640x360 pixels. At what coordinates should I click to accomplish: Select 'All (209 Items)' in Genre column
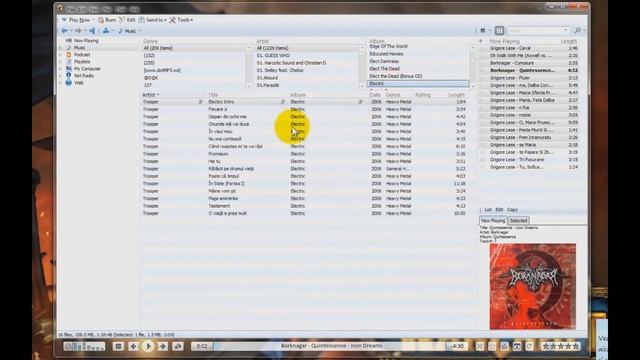pos(194,48)
